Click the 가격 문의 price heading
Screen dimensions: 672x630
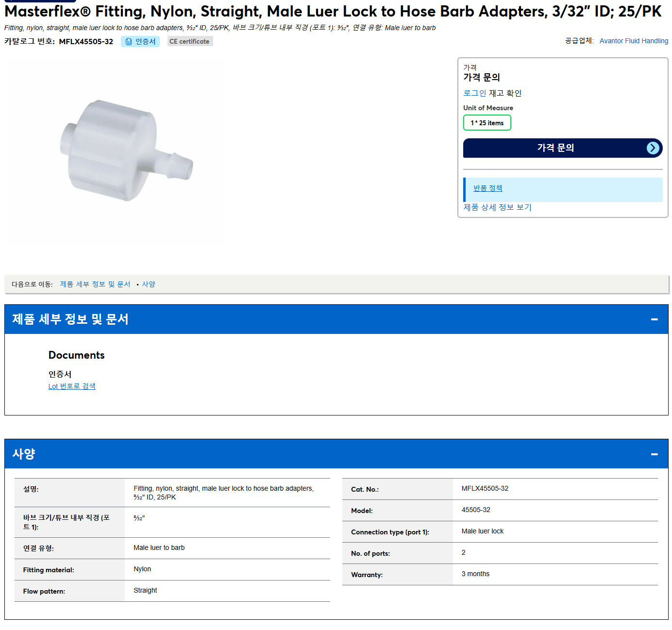click(482, 77)
